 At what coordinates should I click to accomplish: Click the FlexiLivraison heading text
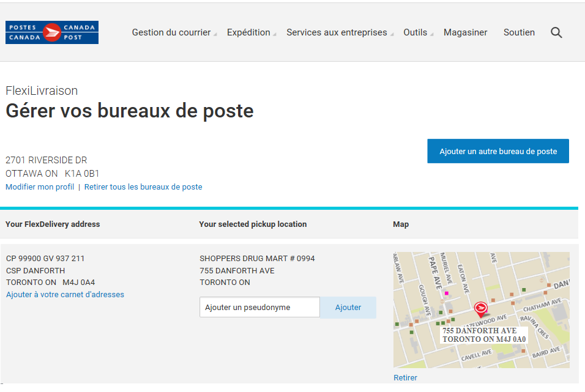point(42,91)
